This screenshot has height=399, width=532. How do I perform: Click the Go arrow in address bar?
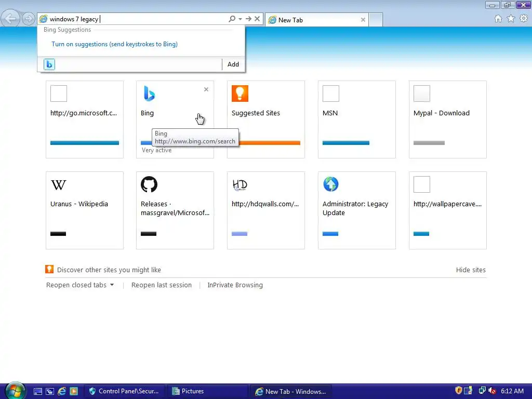(x=248, y=19)
